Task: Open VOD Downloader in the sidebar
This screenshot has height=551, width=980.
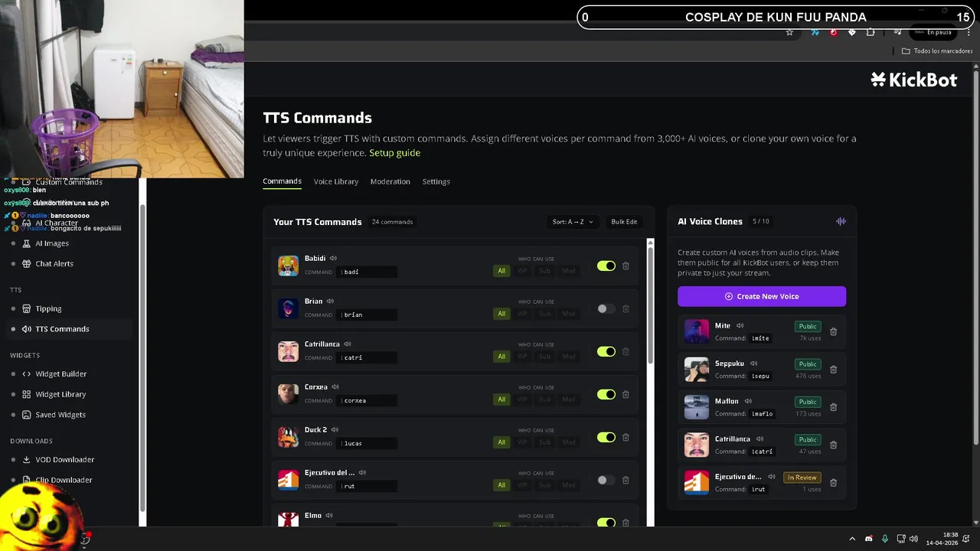Action: pos(65,459)
